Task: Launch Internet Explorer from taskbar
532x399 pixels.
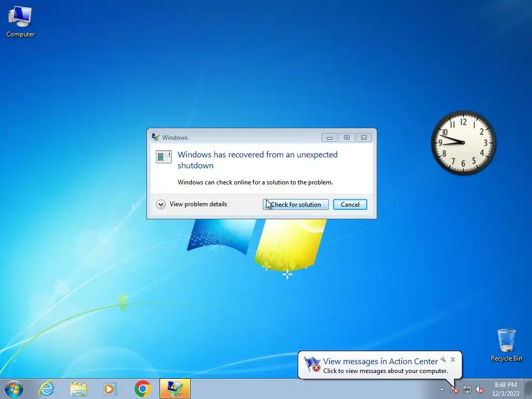Action: click(46, 389)
